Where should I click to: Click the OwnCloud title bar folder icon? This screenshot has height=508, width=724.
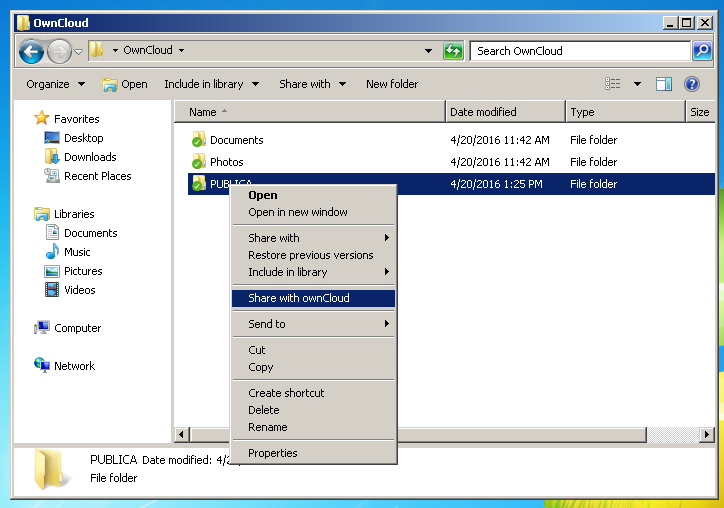point(23,23)
